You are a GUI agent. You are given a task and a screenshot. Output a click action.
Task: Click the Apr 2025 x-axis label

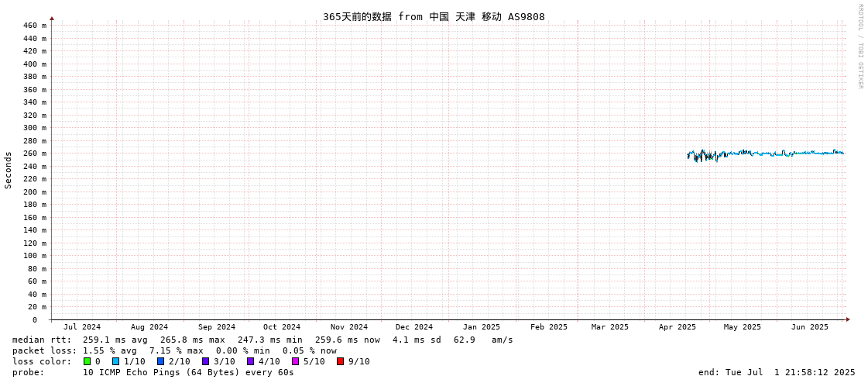click(x=677, y=327)
